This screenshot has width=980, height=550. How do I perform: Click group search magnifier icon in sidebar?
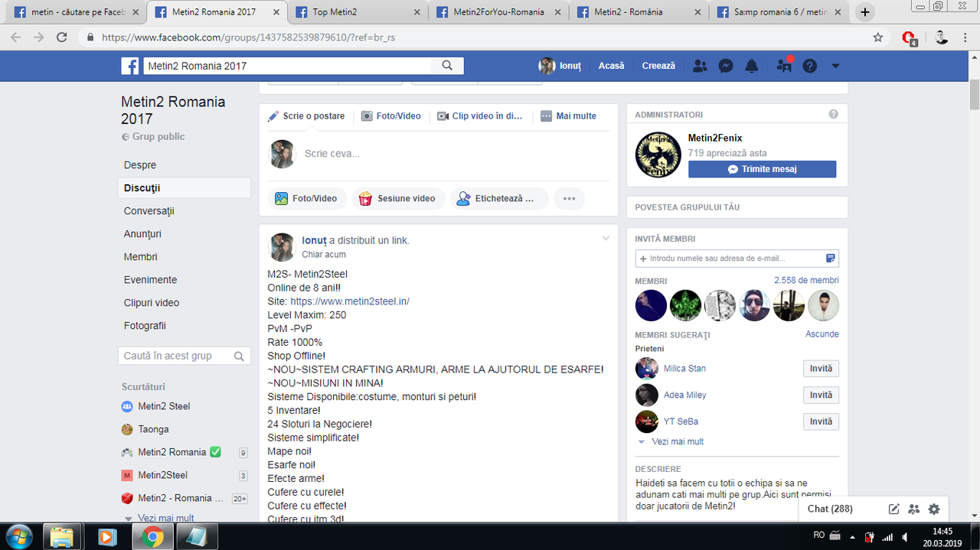[x=240, y=356]
